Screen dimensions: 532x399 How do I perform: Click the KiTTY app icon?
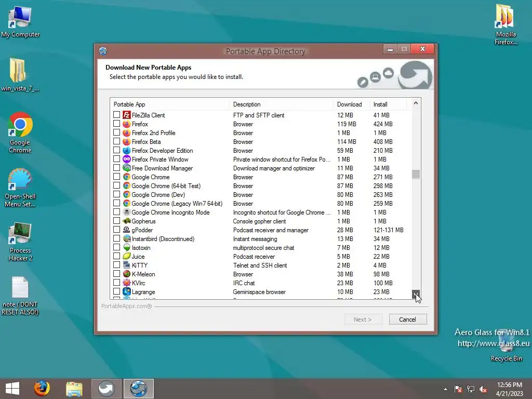pyautogui.click(x=127, y=265)
